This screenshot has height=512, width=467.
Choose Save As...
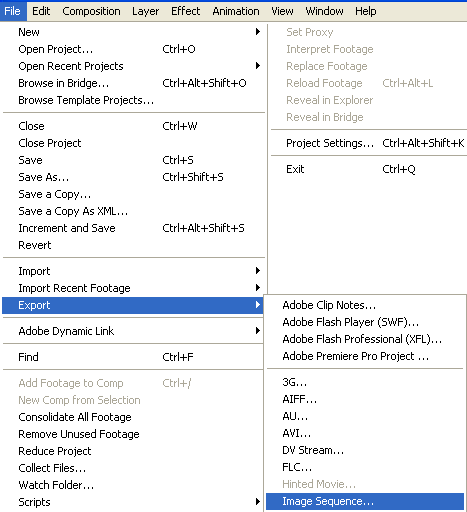pyautogui.click(x=133, y=177)
